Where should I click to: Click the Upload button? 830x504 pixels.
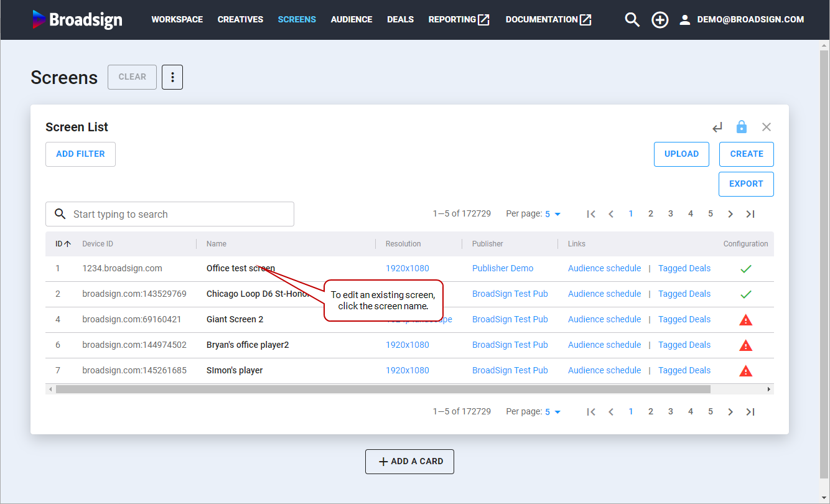pyautogui.click(x=681, y=154)
